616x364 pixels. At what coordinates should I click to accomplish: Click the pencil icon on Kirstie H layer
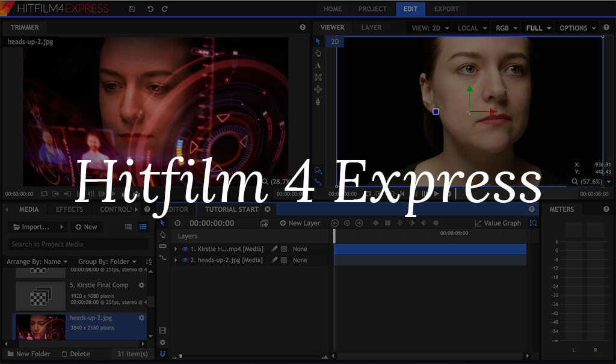[x=274, y=249]
